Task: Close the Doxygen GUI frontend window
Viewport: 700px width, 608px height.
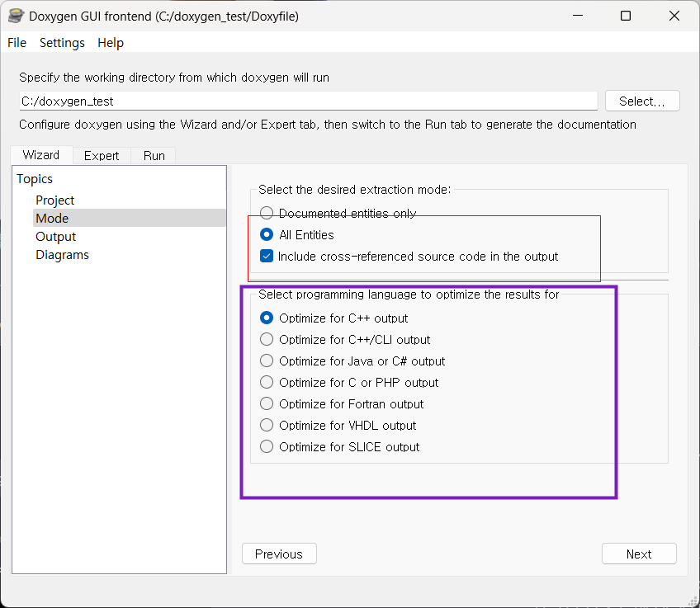Action: (x=674, y=16)
